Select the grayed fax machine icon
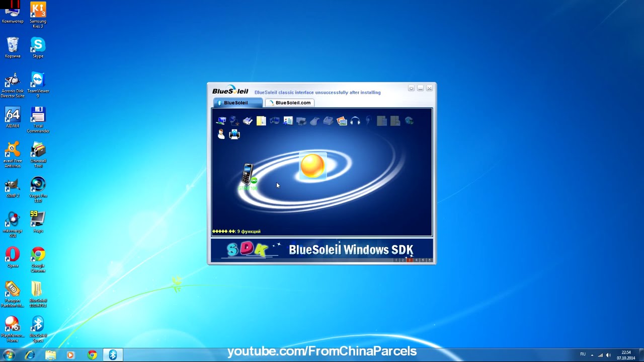Viewport: 644px width, 362px height. point(328,121)
